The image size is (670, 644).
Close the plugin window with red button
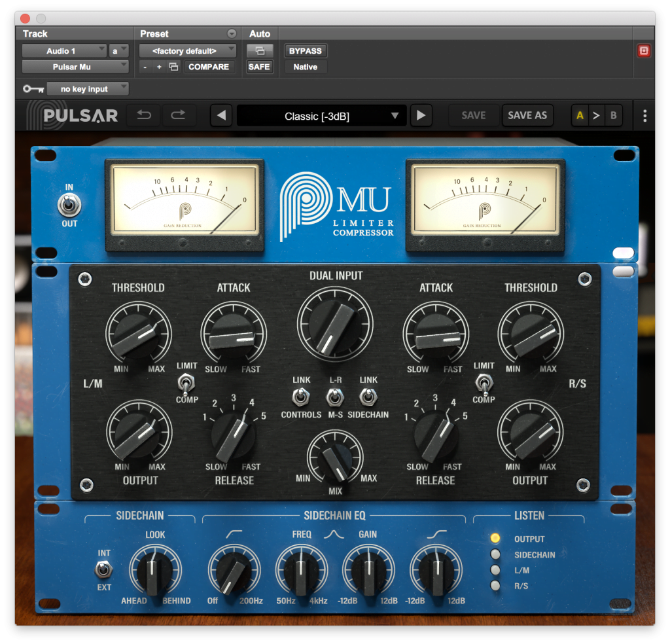pos(26,18)
